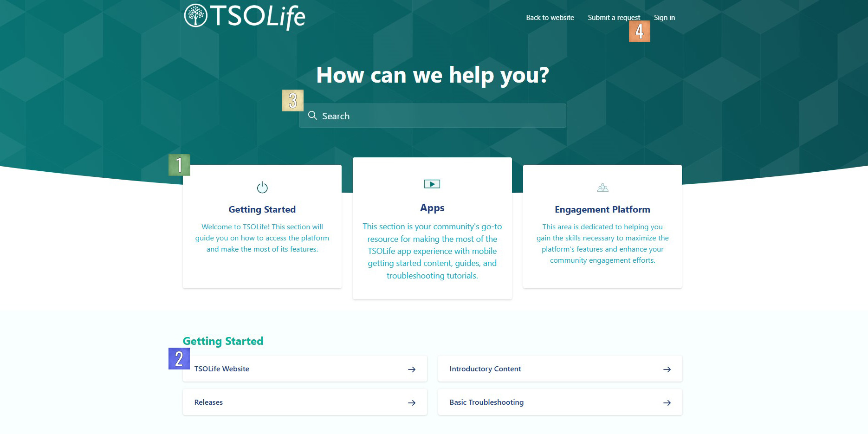Click the TSOLife wordmark text

(x=258, y=17)
